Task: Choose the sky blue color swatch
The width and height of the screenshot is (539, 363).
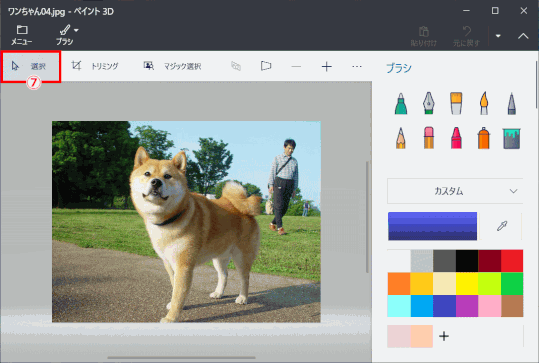Action: point(422,306)
